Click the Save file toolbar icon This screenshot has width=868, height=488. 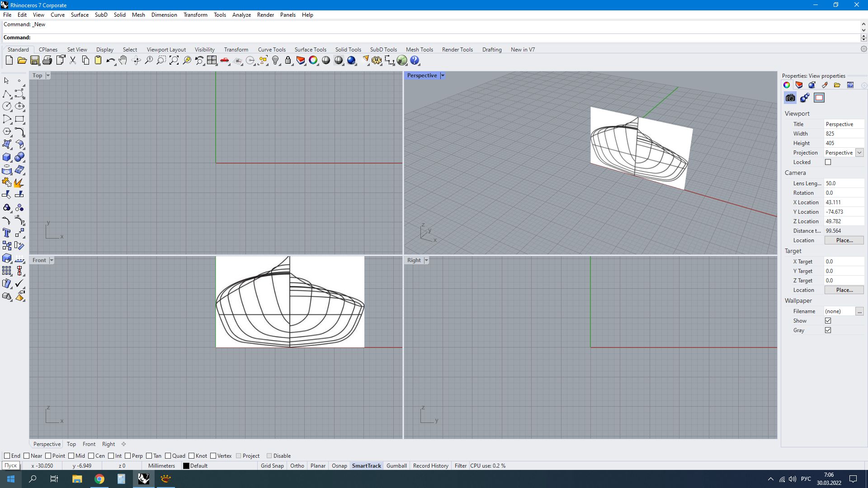34,61
